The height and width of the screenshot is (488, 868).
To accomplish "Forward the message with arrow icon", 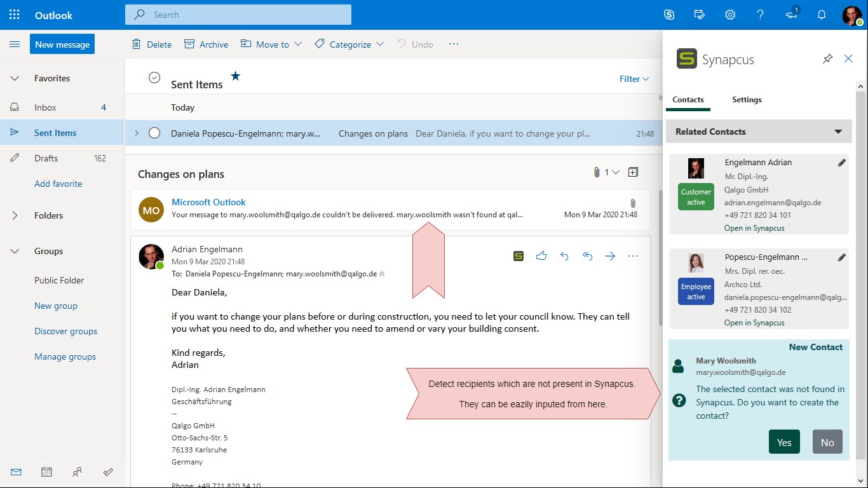I will pos(610,256).
